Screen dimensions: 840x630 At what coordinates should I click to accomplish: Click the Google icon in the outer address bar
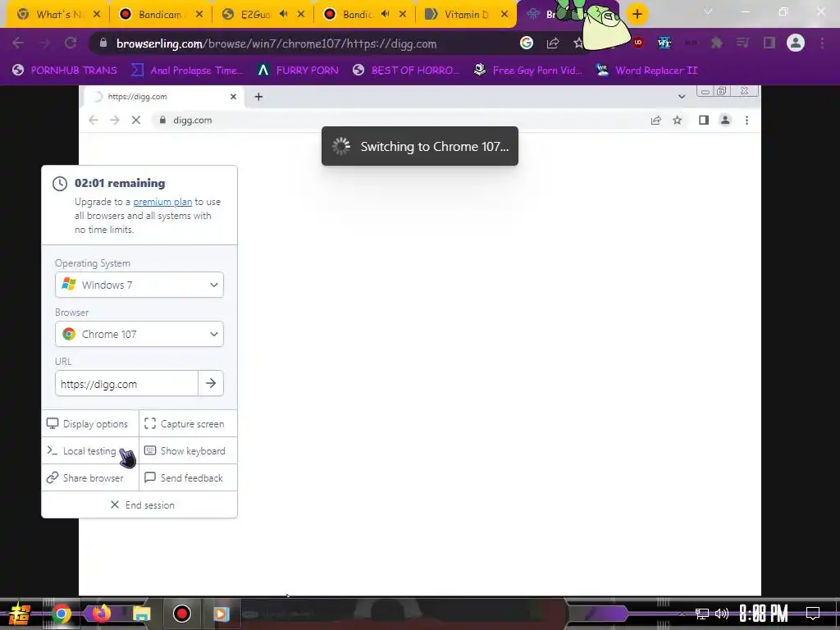pyautogui.click(x=527, y=43)
